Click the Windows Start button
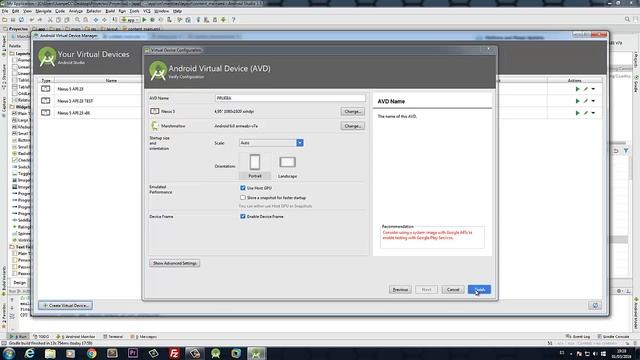640x360 pixels. [8, 353]
